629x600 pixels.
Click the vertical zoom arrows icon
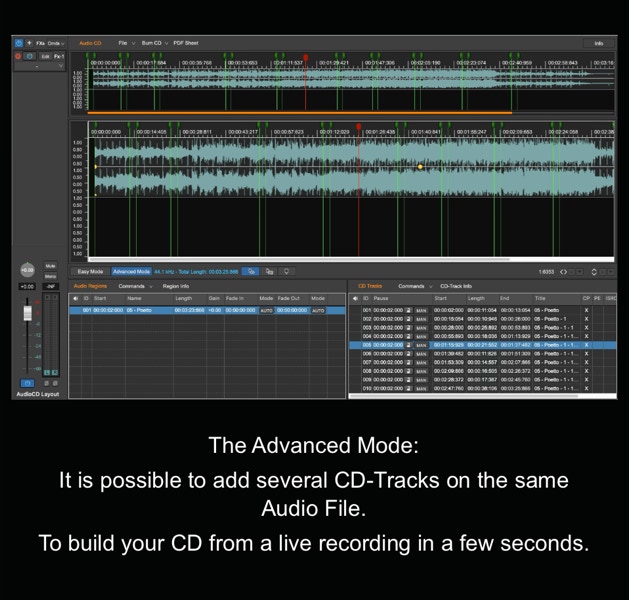(594, 272)
